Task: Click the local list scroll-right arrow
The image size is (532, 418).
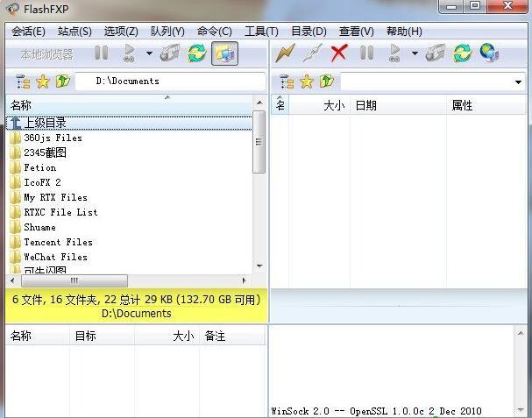Action: point(244,280)
